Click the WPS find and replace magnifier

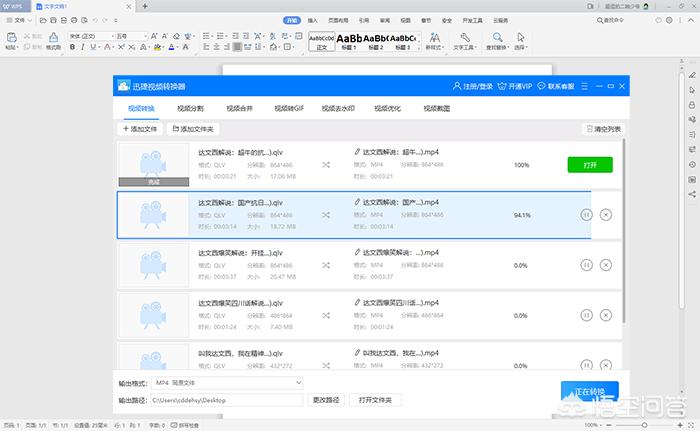[x=497, y=37]
